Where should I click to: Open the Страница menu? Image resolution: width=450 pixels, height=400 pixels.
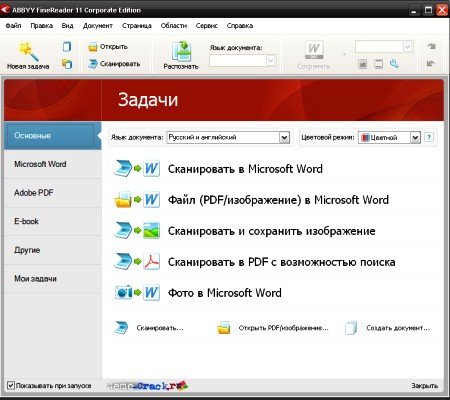[x=137, y=26]
